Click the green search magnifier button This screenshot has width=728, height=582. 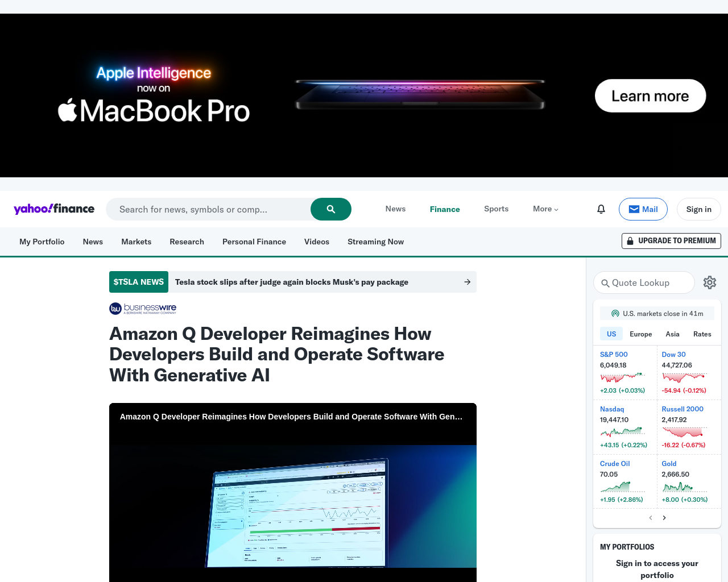click(x=331, y=209)
